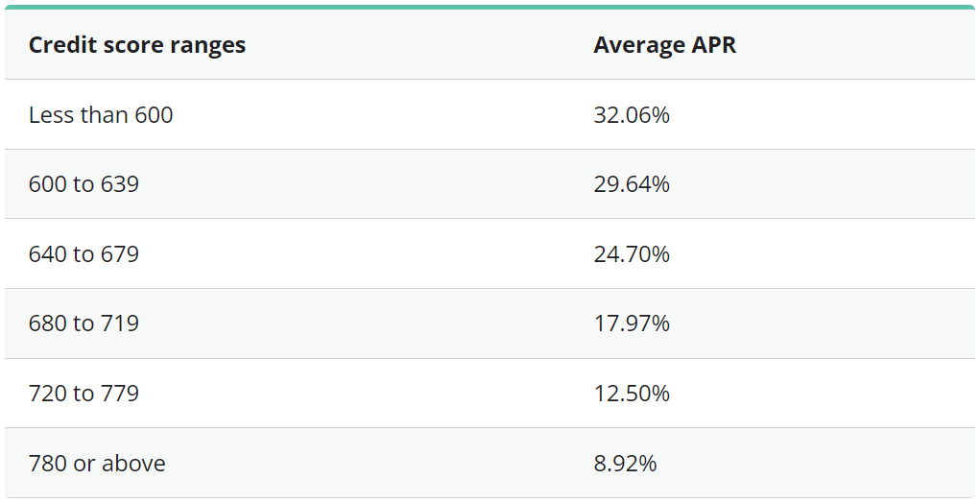Select the 8.92% APR value
The width and height of the screenshot is (980, 503).
coord(625,464)
